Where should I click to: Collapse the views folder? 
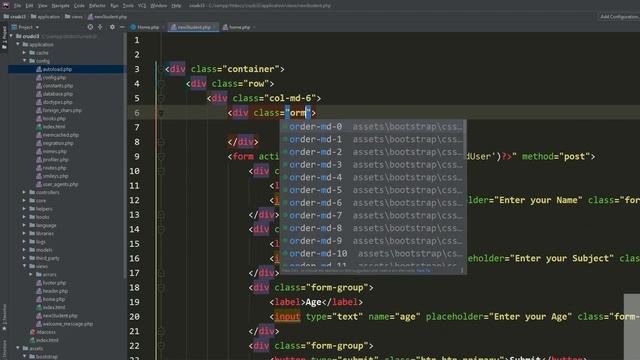24,266
